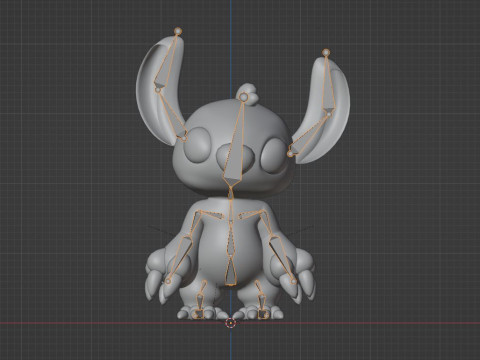
Task: Select the small neck bone below the head
Action: 230,193
